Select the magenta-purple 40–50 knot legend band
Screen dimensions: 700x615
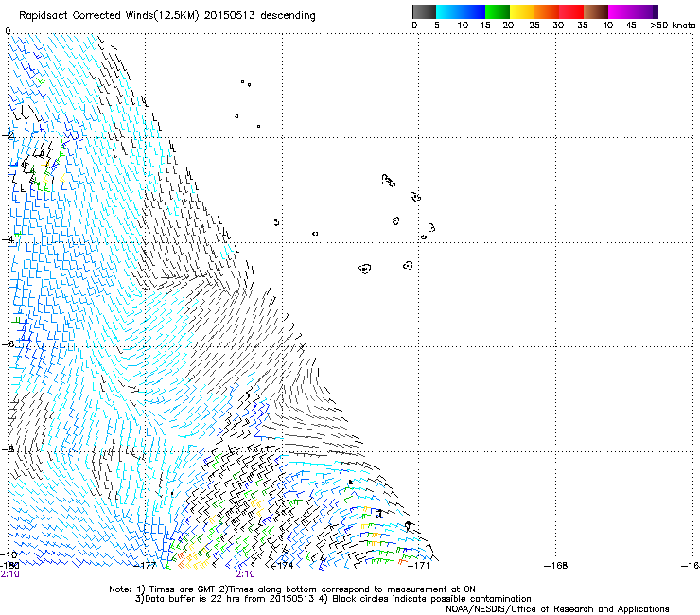pyautogui.click(x=633, y=11)
